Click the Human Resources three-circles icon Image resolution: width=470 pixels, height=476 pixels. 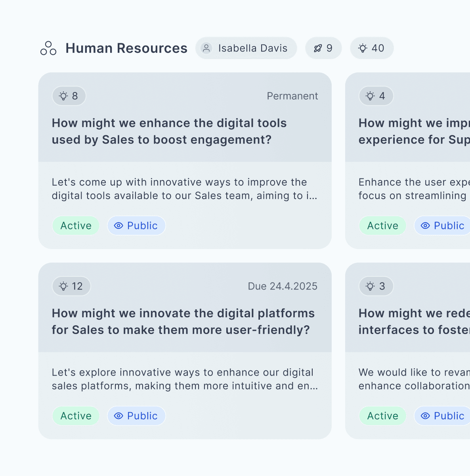(x=48, y=48)
